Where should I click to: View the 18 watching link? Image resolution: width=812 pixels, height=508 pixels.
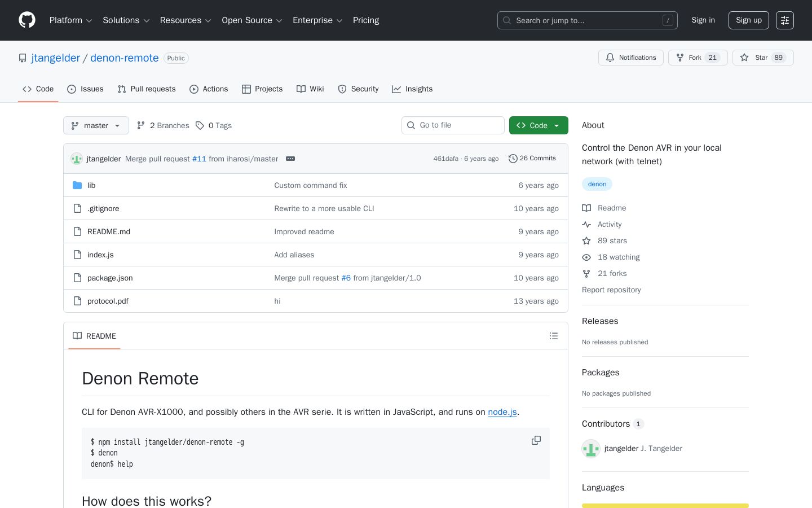click(611, 257)
